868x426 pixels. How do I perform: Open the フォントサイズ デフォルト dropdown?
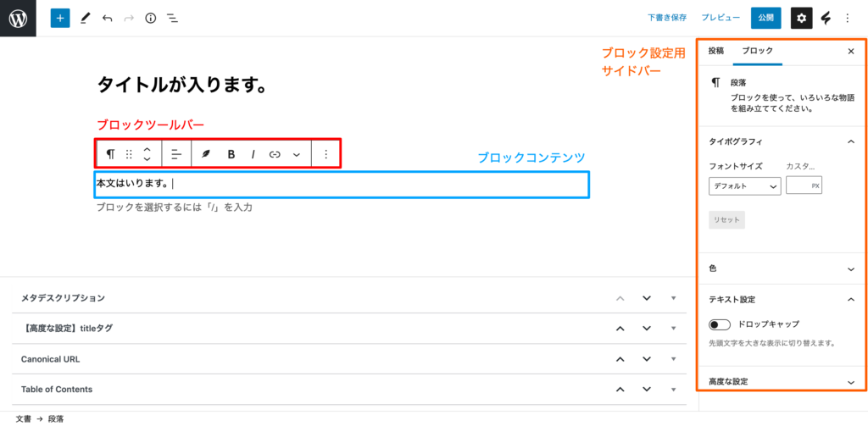(x=744, y=186)
